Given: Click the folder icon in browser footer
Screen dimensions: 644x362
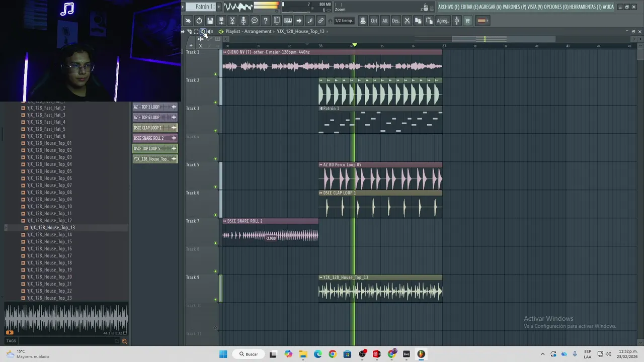Looking at the screenshot, I should tap(117, 341).
